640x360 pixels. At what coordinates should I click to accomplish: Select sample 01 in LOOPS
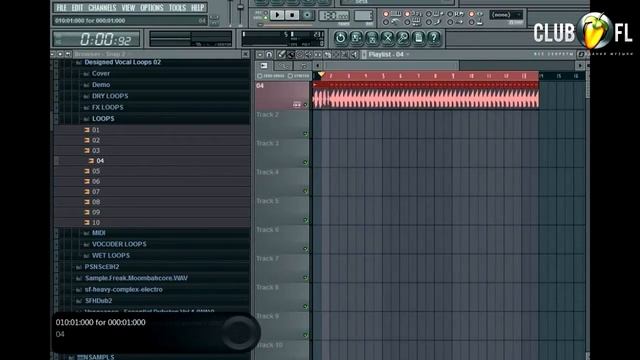[x=96, y=130]
